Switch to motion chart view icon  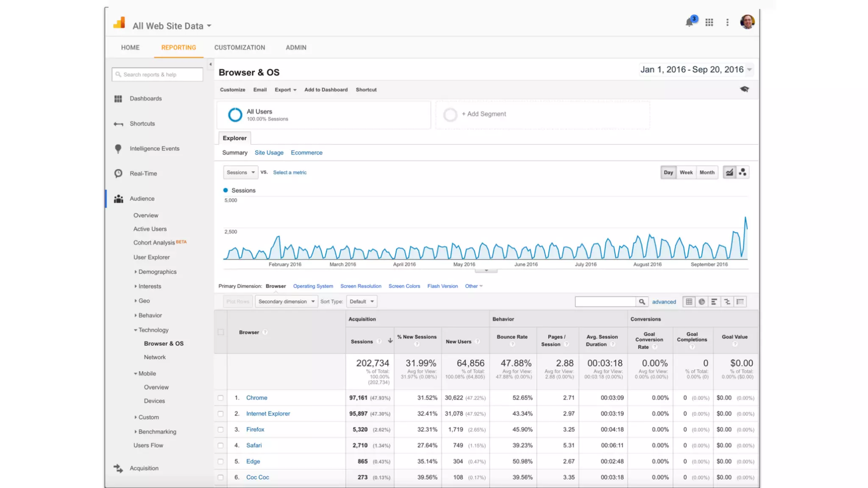743,172
